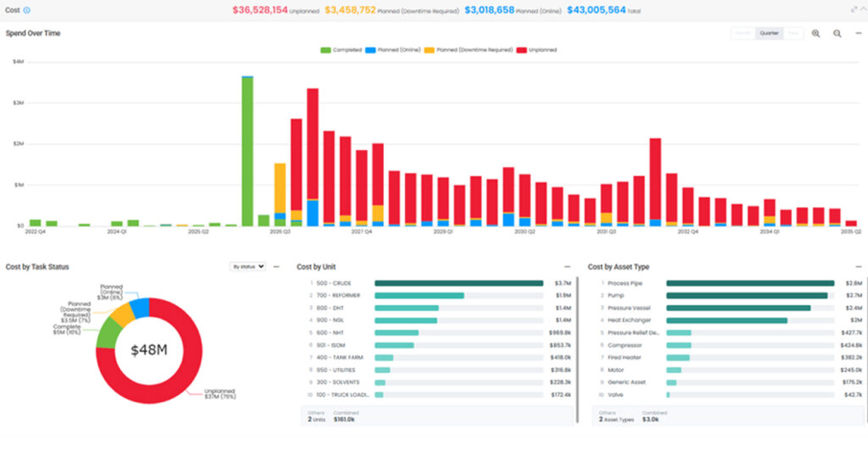The height and width of the screenshot is (462, 868).
Task: Select the Compressor asset type row
Action: point(731,345)
